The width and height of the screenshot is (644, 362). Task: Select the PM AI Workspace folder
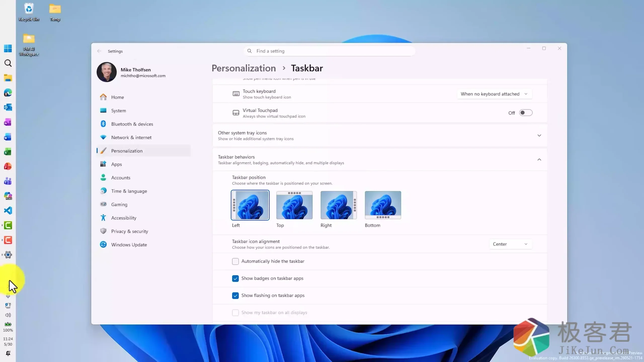(29, 45)
